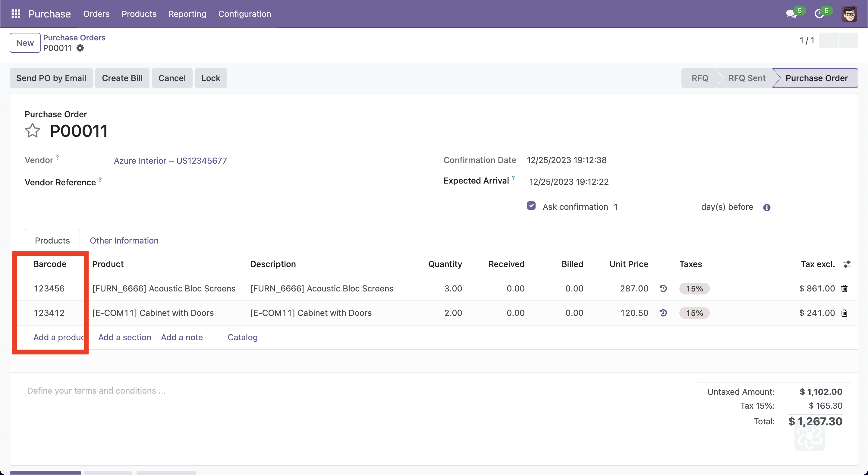868x475 pixels.
Task: Click Lock button
Action: tap(211, 78)
